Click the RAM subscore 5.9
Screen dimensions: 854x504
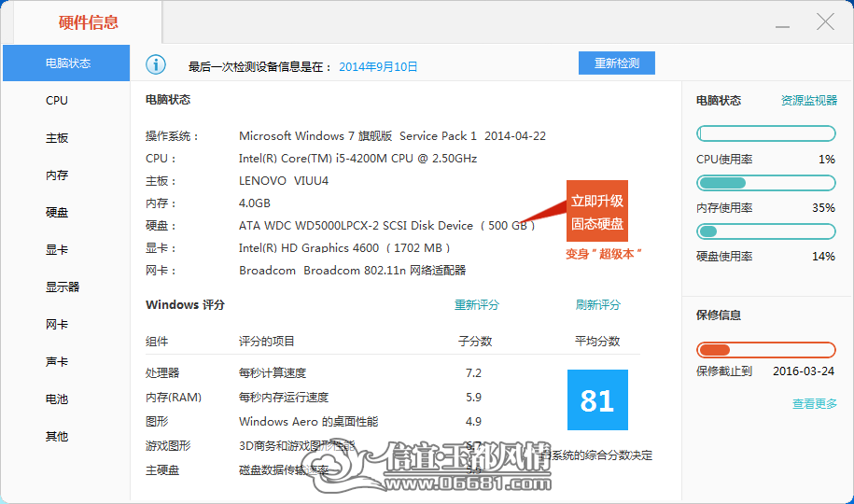pos(473,398)
